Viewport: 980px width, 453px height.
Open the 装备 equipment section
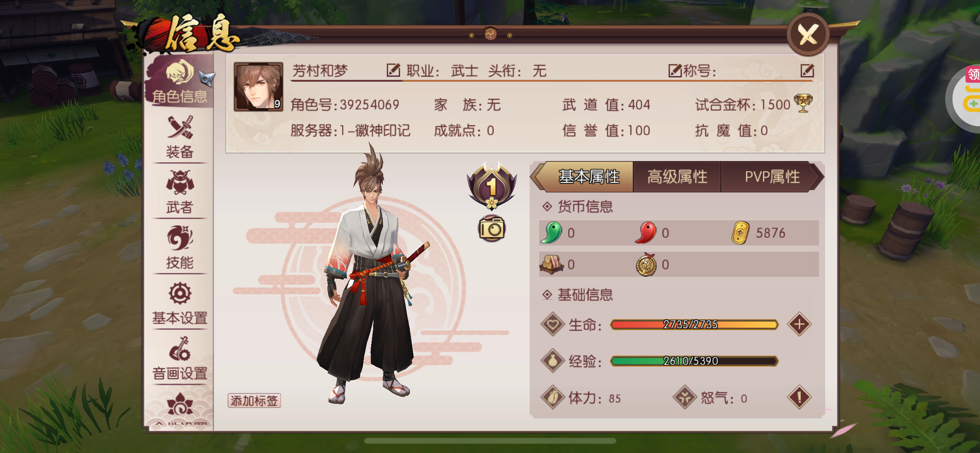pyautogui.click(x=180, y=137)
